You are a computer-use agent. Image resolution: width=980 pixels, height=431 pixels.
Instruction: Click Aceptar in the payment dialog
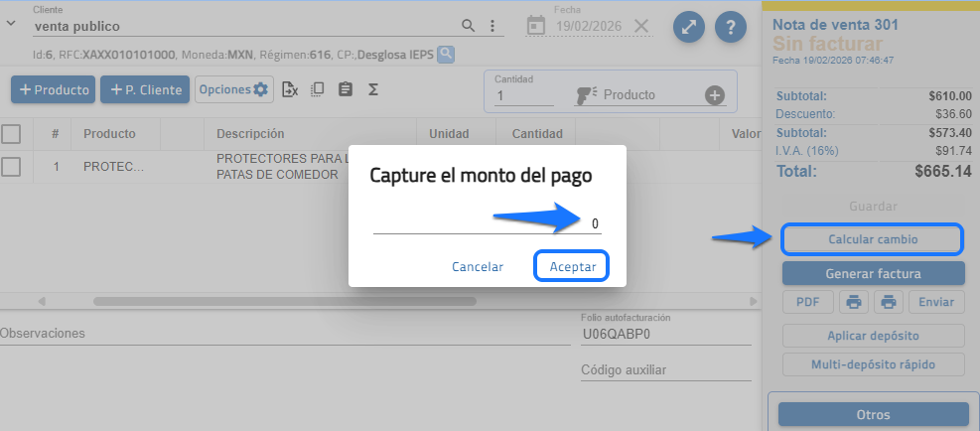click(x=572, y=266)
